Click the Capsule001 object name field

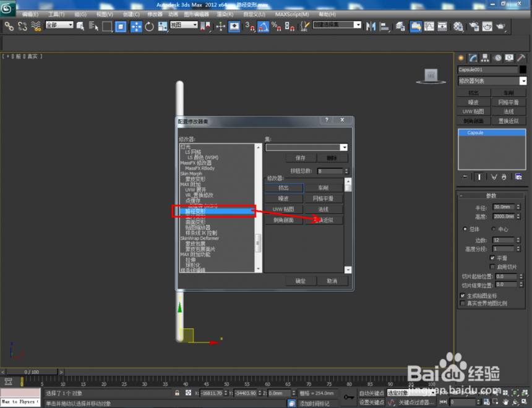pos(487,69)
